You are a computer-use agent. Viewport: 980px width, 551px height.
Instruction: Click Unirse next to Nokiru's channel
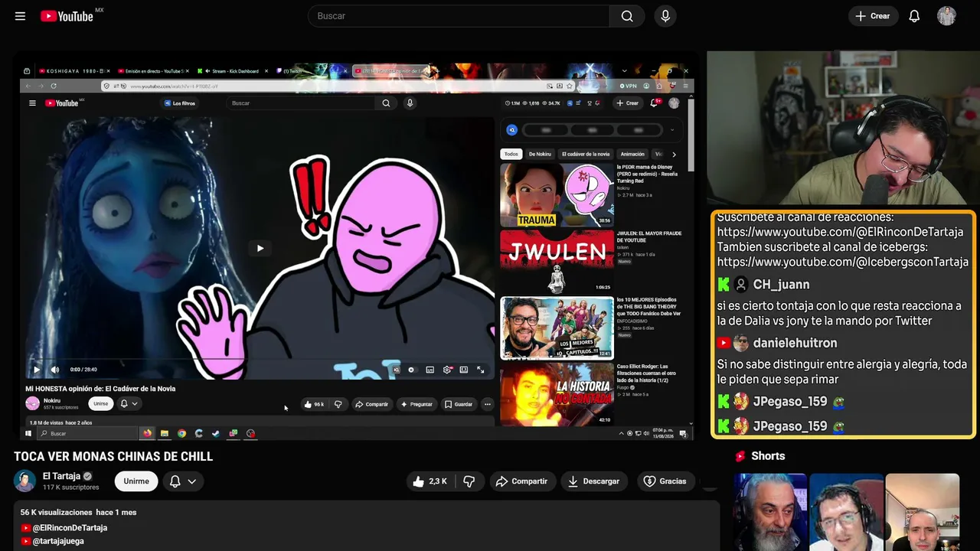click(x=100, y=404)
